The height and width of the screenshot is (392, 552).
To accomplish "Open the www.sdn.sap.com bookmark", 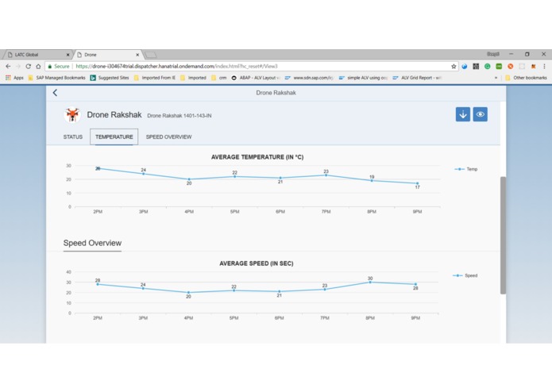I will tap(309, 78).
